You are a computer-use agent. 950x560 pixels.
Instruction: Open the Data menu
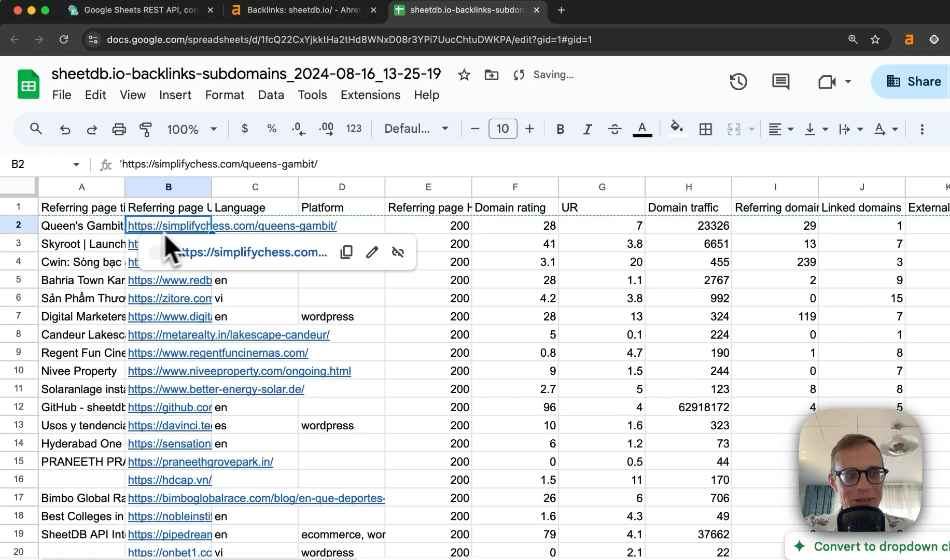(271, 95)
